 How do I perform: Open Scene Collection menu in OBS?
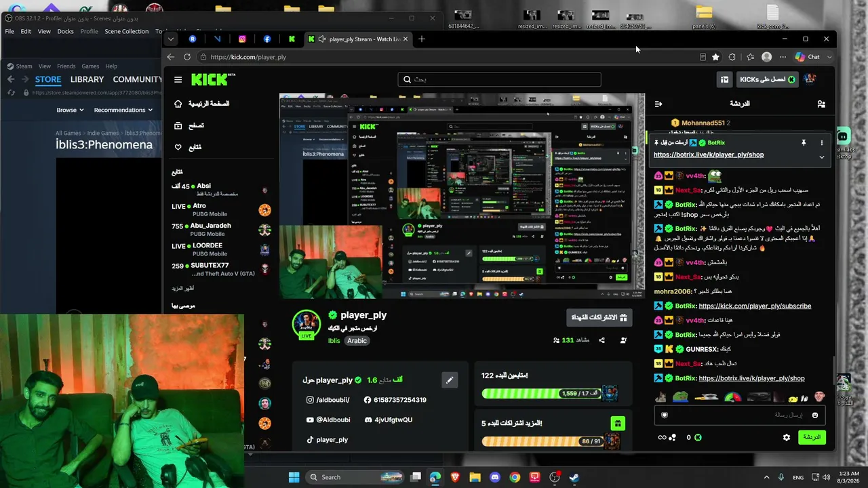[x=126, y=31]
